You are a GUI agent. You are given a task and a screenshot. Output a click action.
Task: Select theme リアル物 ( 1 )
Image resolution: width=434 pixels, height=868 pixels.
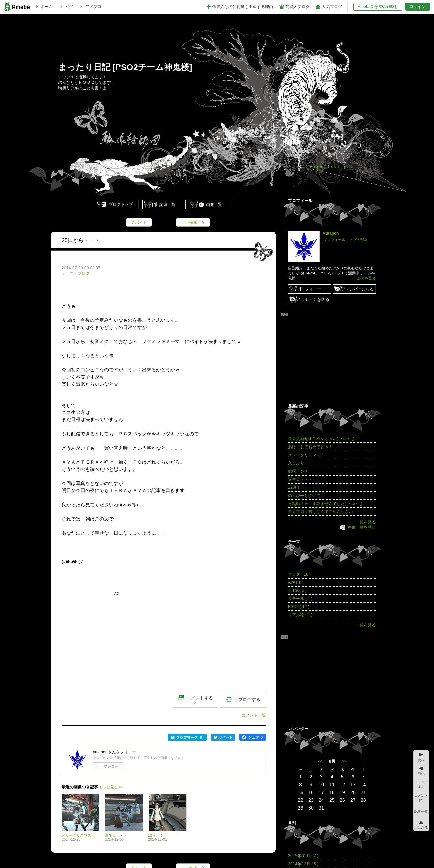point(300,615)
